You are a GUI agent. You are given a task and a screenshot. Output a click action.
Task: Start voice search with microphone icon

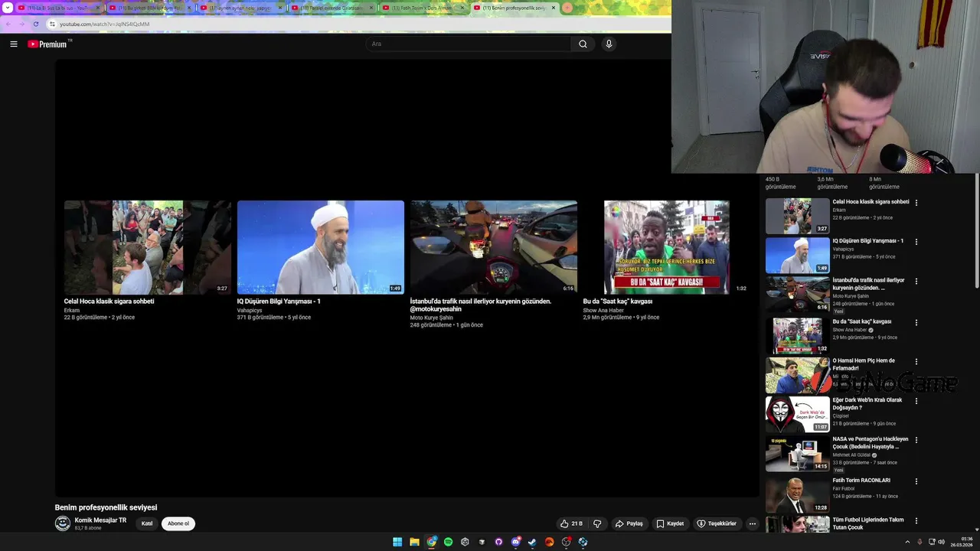[x=609, y=44]
